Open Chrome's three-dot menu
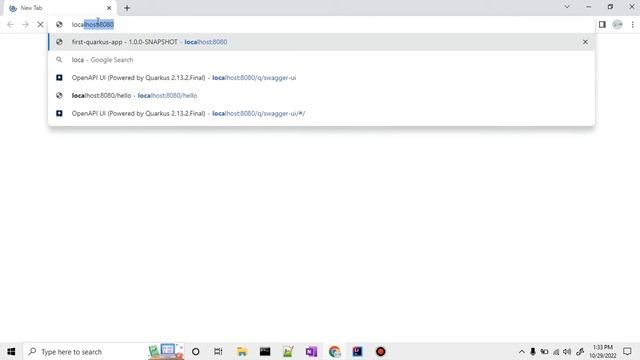The image size is (640, 360). tap(632, 24)
